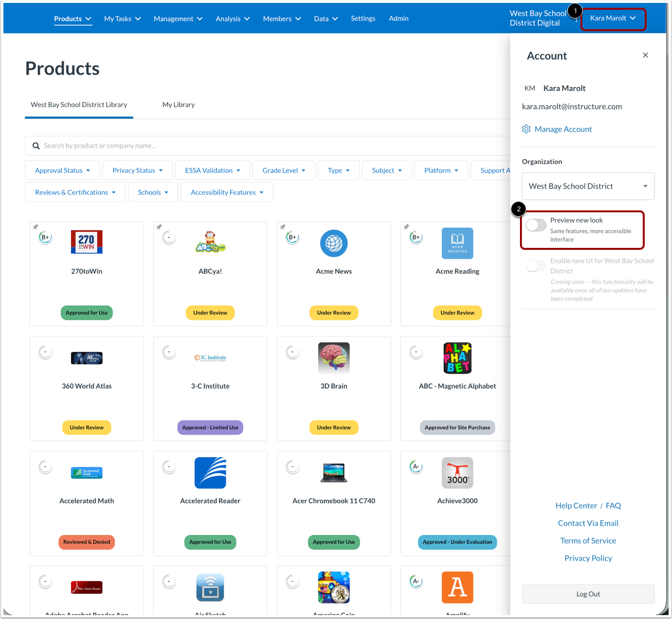672x619 pixels.
Task: Click the ABC Magnetic Alphabet logo
Action: (458, 358)
